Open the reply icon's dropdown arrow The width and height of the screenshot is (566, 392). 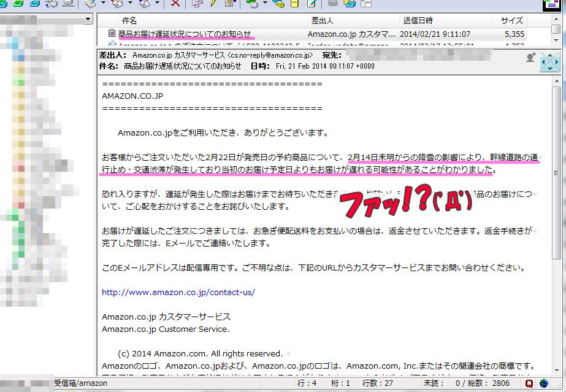pos(130,3)
